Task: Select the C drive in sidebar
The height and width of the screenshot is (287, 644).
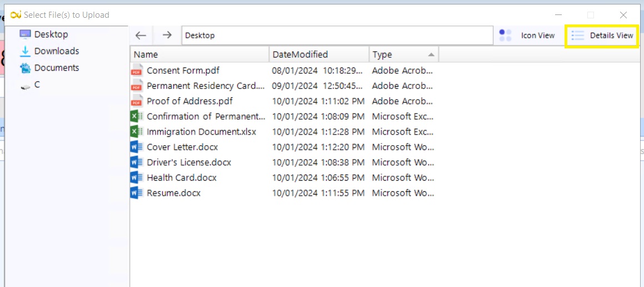Action: (37, 85)
